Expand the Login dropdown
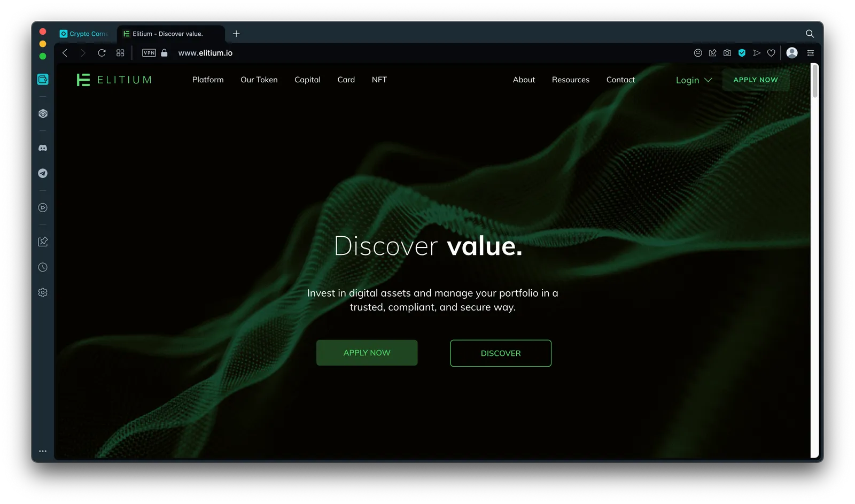The height and width of the screenshot is (504, 855). click(694, 80)
